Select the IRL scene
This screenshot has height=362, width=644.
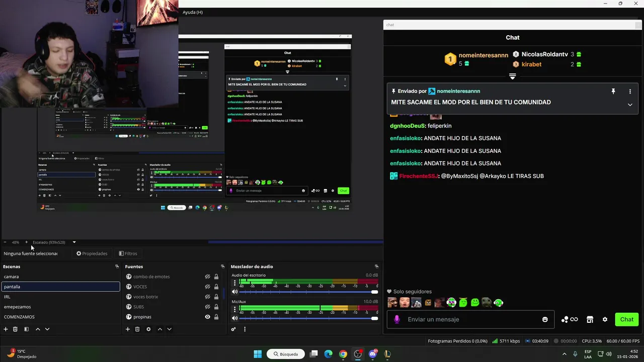click(x=60, y=297)
